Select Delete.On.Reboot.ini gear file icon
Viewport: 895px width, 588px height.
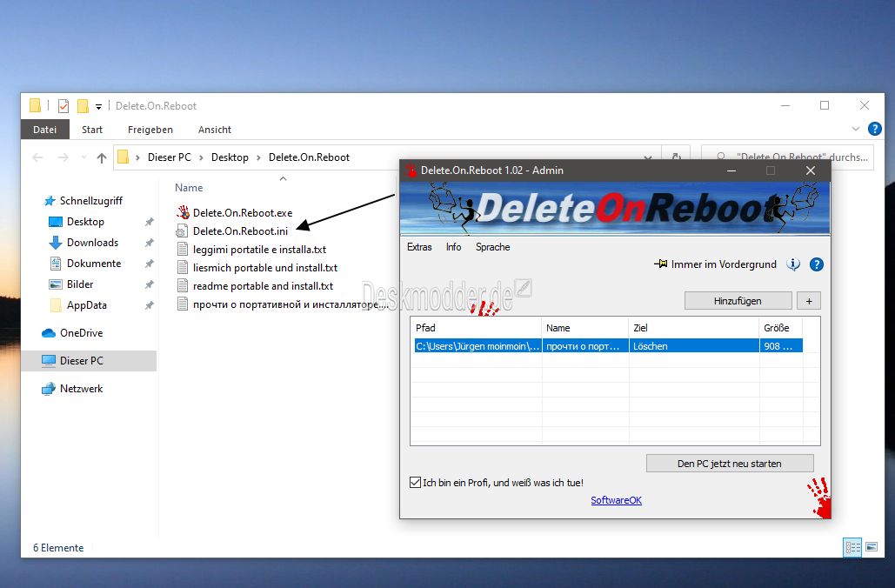(182, 231)
